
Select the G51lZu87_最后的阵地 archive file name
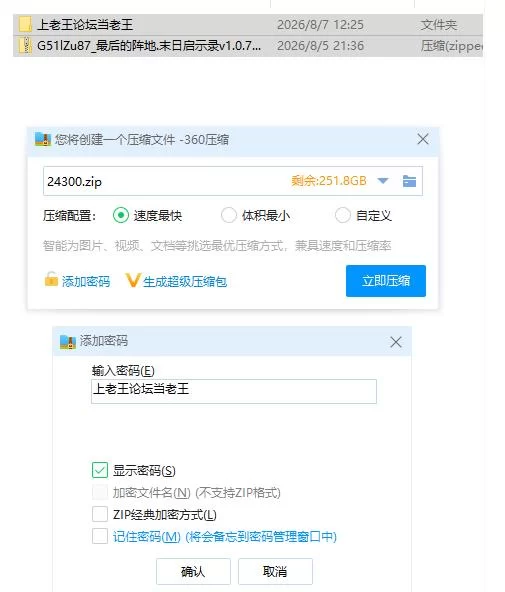point(149,46)
